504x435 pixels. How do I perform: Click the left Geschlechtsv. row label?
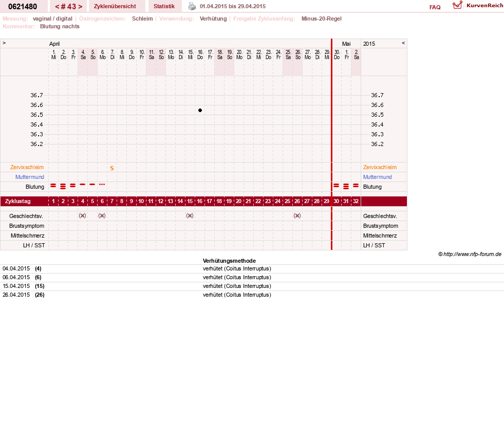pos(26,216)
